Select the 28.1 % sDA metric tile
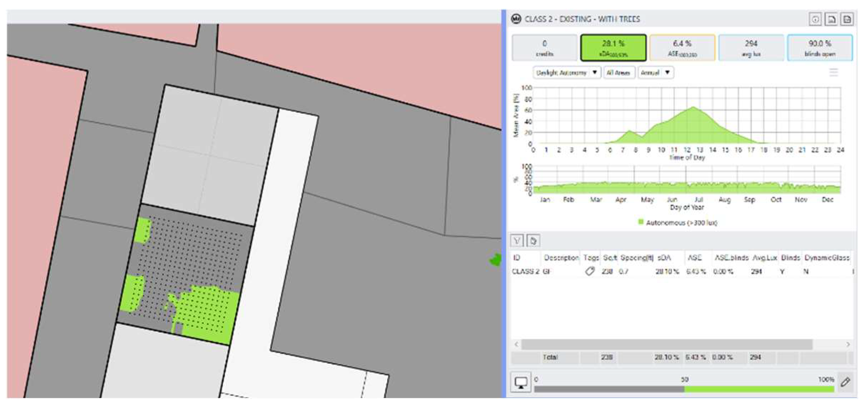Image resolution: width=868 pixels, height=413 pixels. [613, 47]
